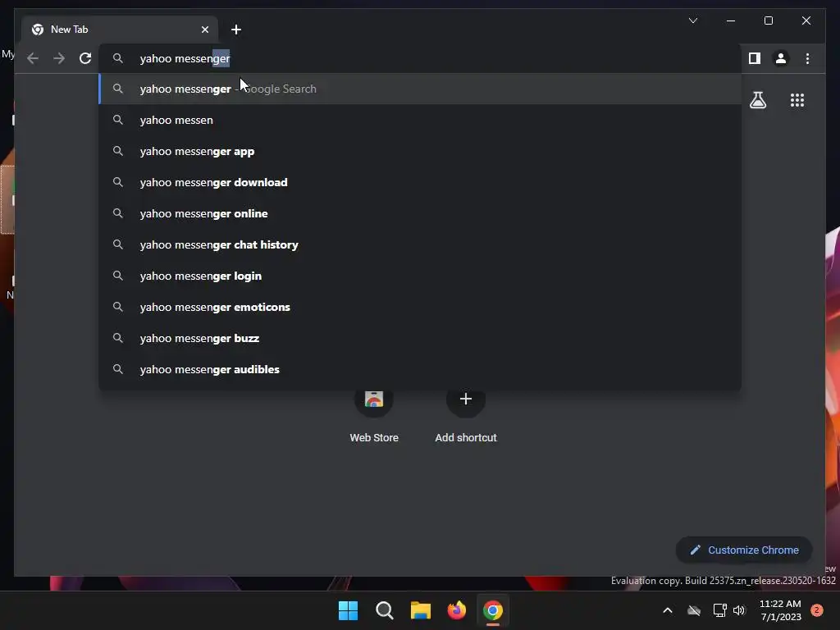Viewport: 840px width, 630px height.
Task: Open the Chrome three-dot menu
Action: pyautogui.click(x=807, y=58)
